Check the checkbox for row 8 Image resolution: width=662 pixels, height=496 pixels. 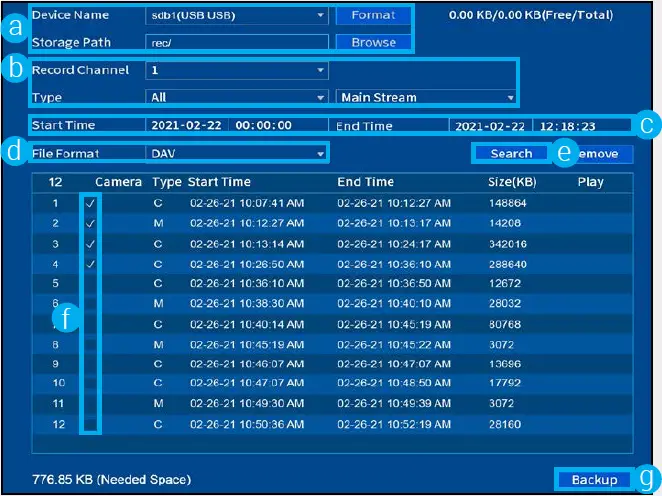tap(90, 345)
